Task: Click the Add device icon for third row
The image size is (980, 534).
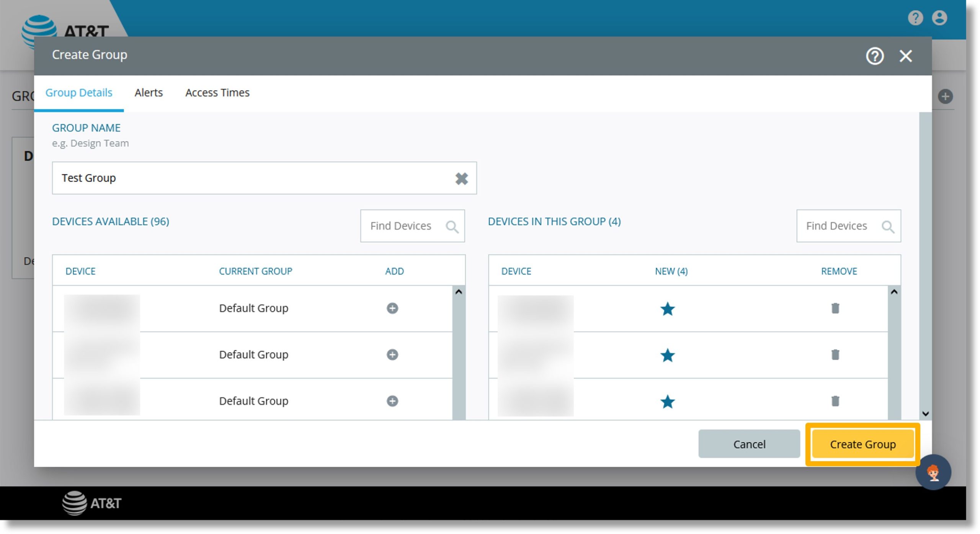Action: 392,400
